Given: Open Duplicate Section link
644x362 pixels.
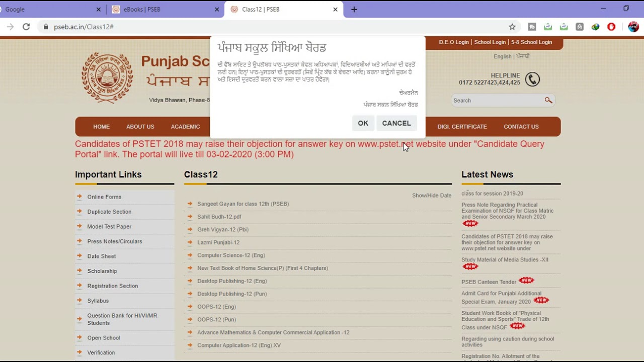Looking at the screenshot, I should coord(109,212).
